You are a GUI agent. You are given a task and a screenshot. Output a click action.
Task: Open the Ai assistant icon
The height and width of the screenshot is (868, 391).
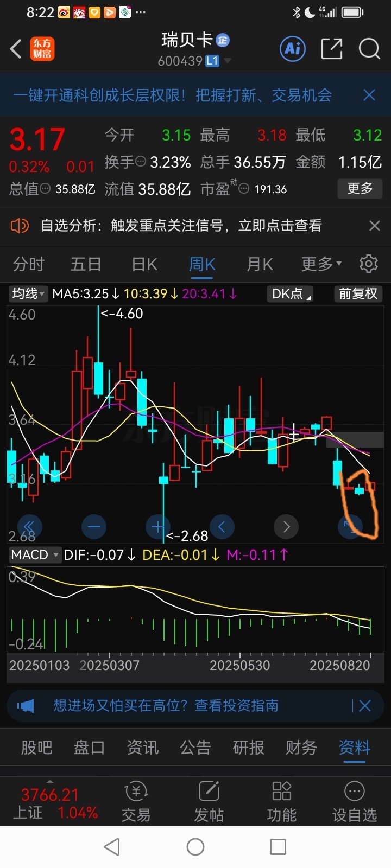point(293,49)
